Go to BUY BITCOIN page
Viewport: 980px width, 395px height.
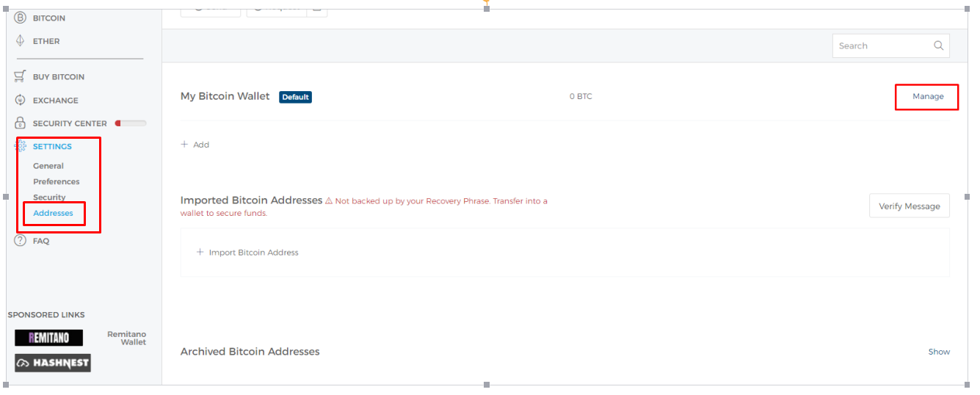tap(59, 76)
